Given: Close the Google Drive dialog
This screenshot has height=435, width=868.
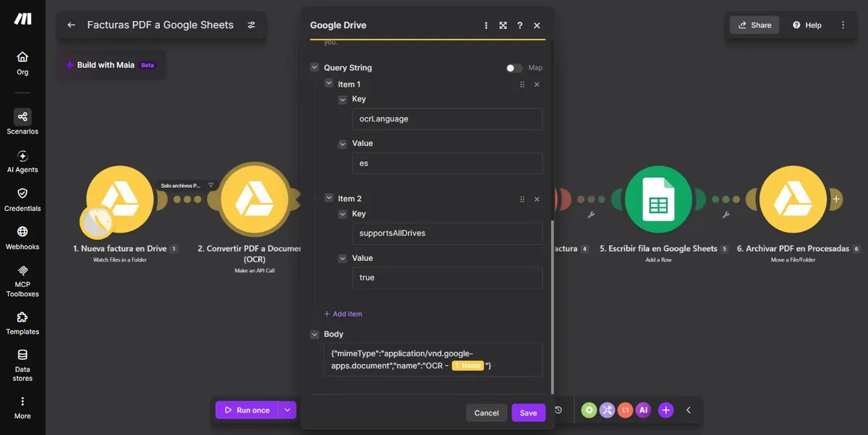Looking at the screenshot, I should coord(537,25).
